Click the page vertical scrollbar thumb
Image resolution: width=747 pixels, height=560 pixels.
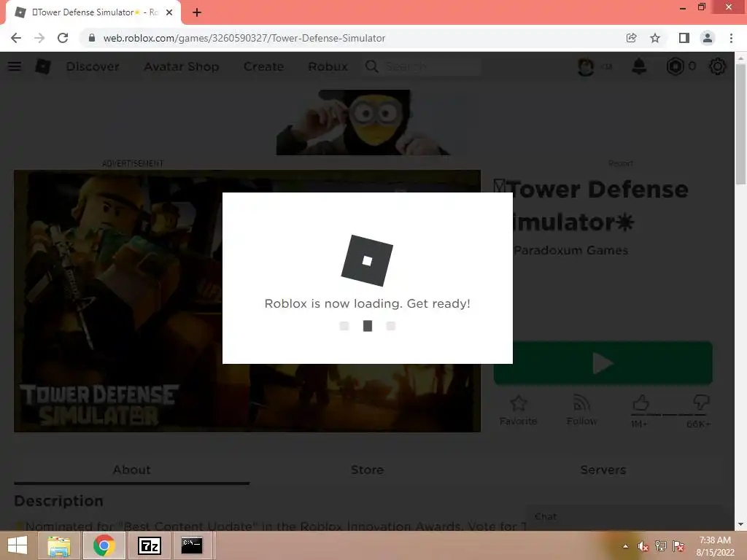(x=741, y=124)
